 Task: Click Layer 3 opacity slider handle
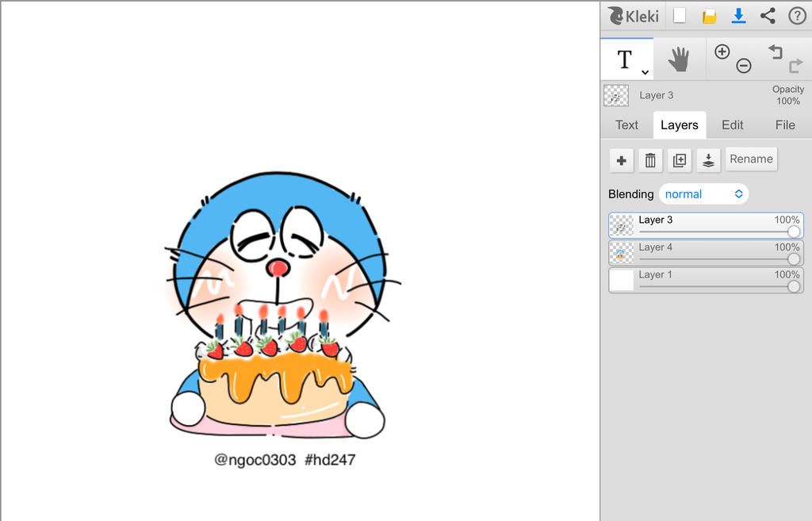coord(793,232)
